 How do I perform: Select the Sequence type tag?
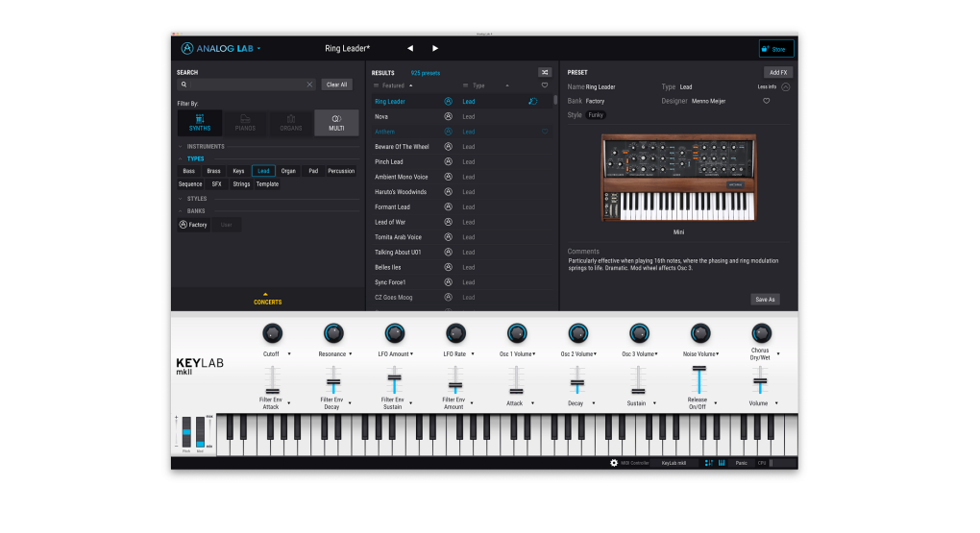[190, 184]
